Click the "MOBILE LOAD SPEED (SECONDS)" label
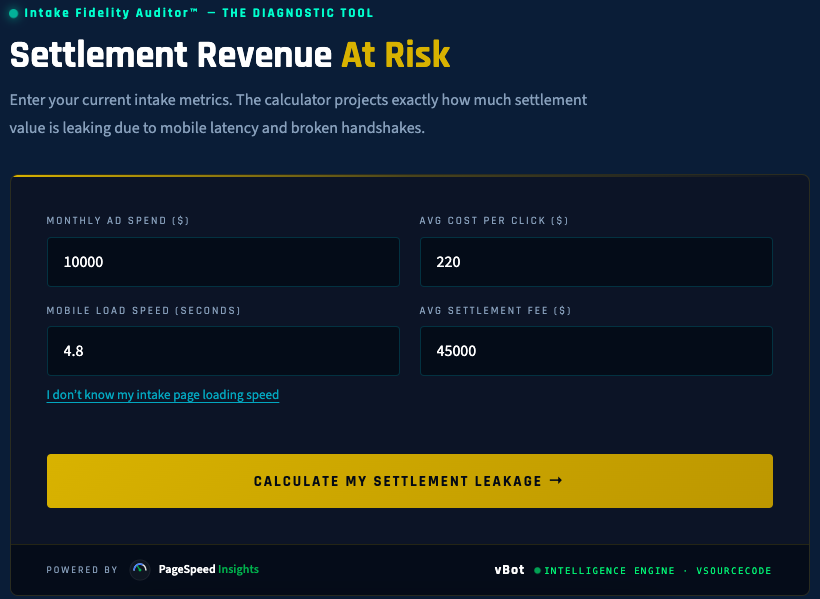 point(143,311)
